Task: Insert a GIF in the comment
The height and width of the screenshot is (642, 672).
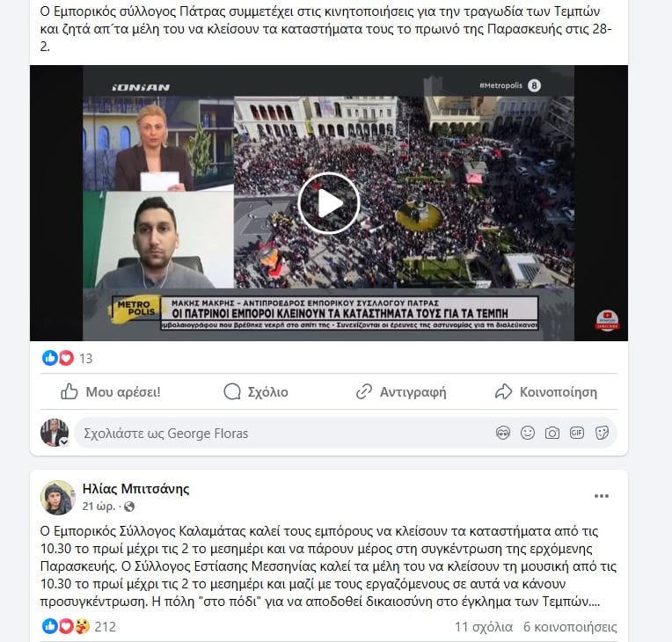Action: pyautogui.click(x=577, y=434)
